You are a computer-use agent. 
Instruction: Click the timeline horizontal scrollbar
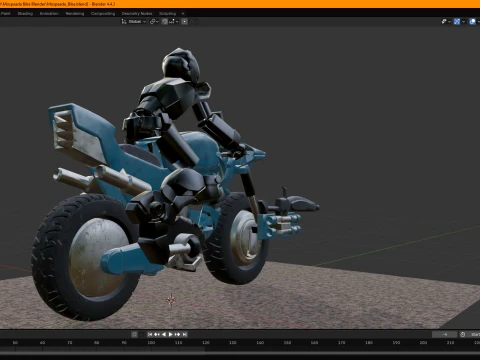click(x=240, y=353)
